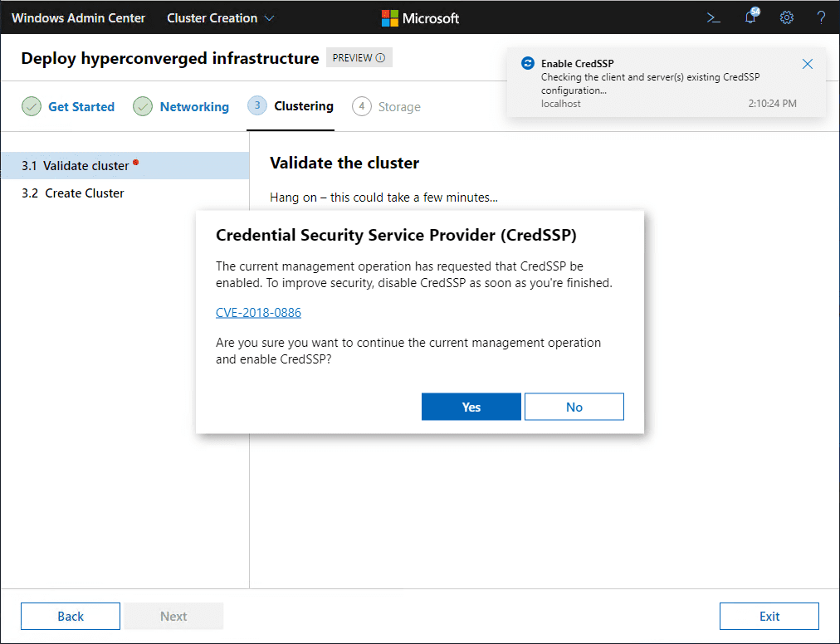
Task: Confirm enabling CredSSP with Yes
Action: point(471,407)
